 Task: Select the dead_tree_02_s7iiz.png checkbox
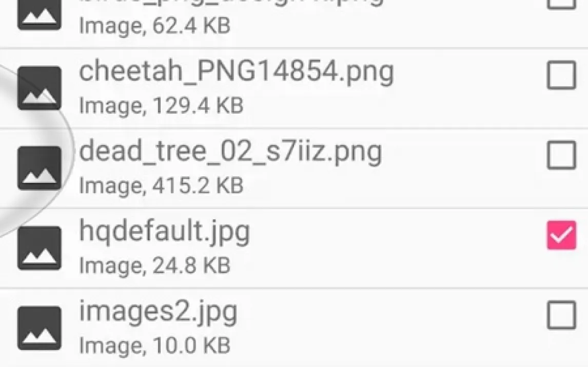coord(561,155)
